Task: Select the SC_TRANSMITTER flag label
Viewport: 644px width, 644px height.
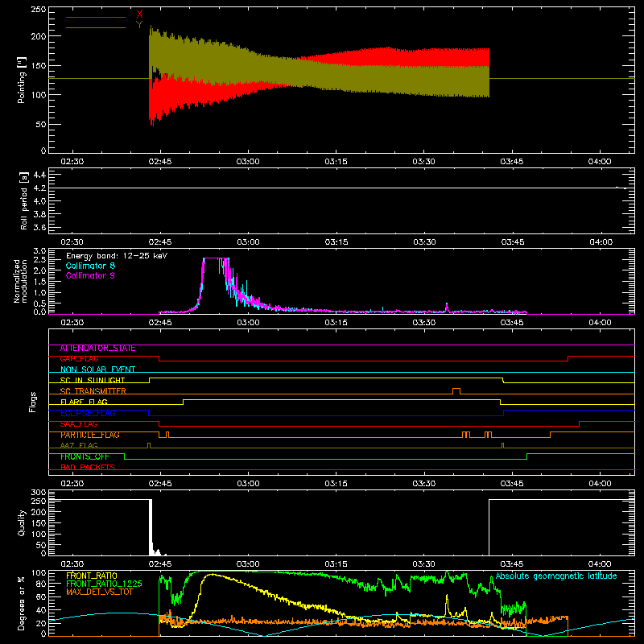Action: click(x=93, y=391)
